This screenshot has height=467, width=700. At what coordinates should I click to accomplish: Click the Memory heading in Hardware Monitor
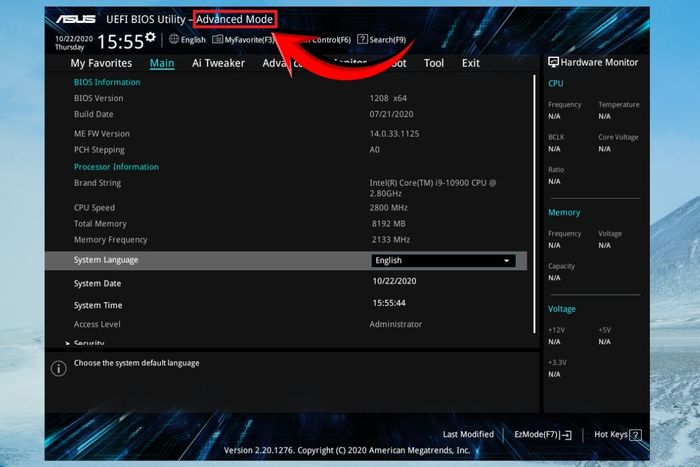pyautogui.click(x=564, y=213)
